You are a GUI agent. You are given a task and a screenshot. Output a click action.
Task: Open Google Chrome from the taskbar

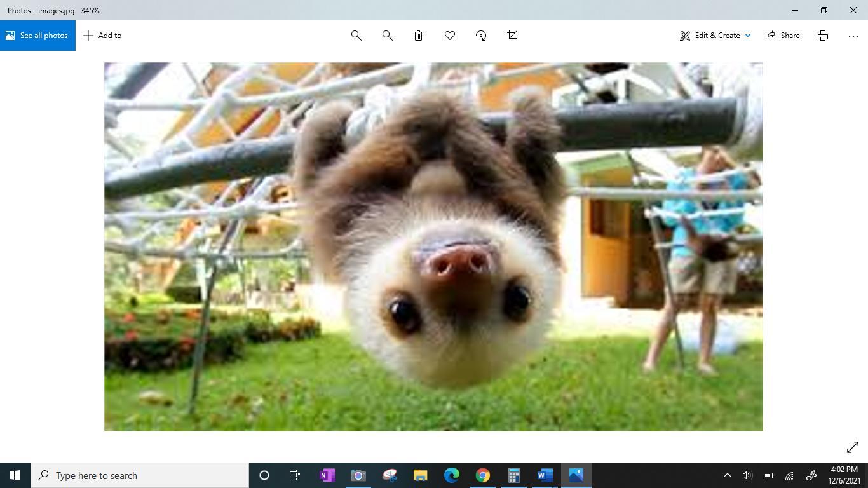483,475
